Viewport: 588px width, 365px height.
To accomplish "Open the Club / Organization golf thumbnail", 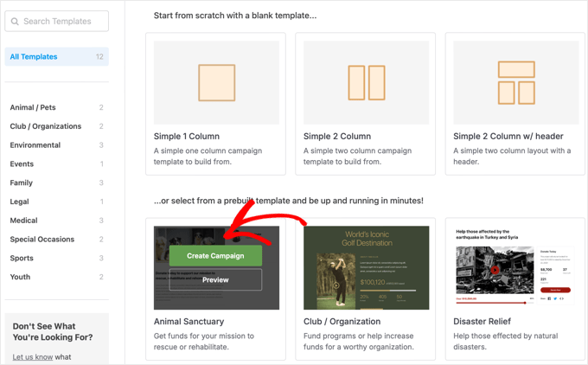I will 366,267.
